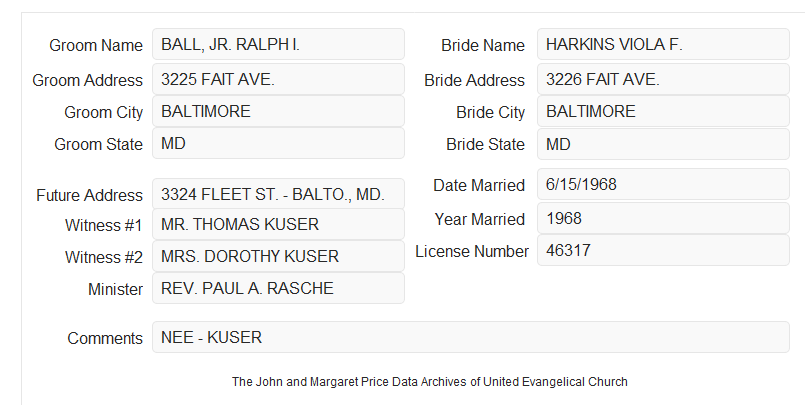Select Witness #2 field with DOROTHY KUSER
This screenshot has width=805, height=405.
click(x=278, y=256)
